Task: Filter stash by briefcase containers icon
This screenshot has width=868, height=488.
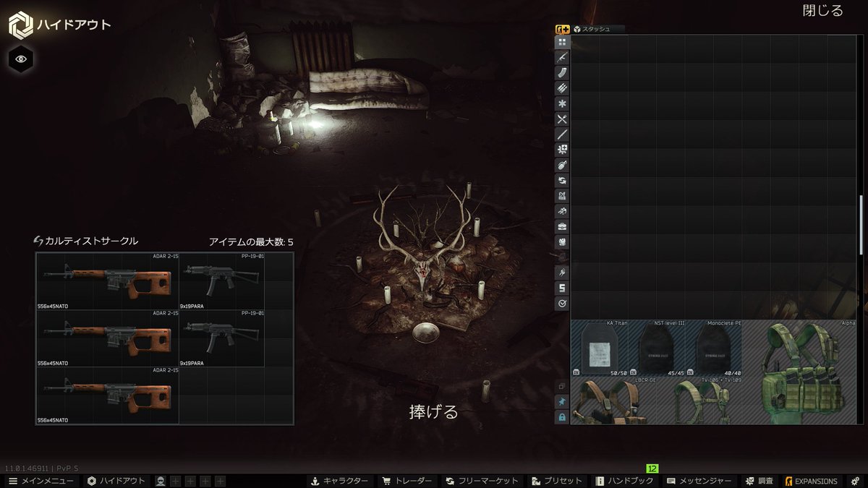Action: (x=562, y=226)
